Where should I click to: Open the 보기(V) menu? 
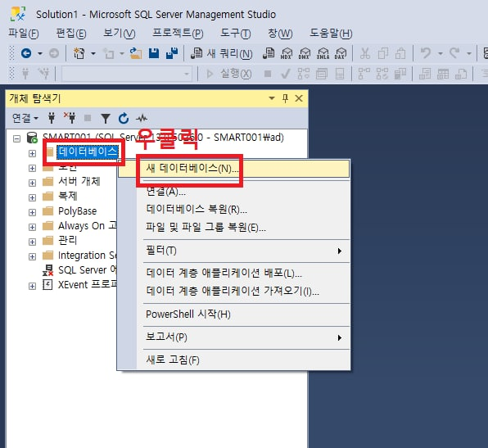[120, 34]
